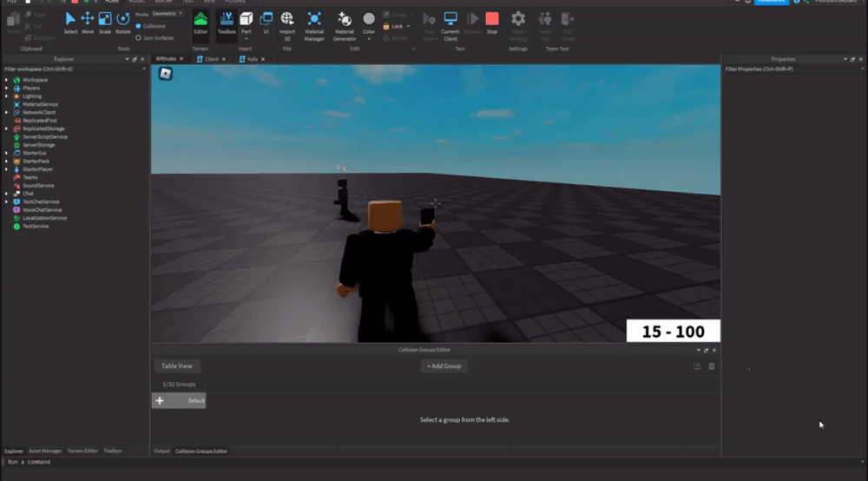Open Explorer panel options dropdown

click(127, 59)
